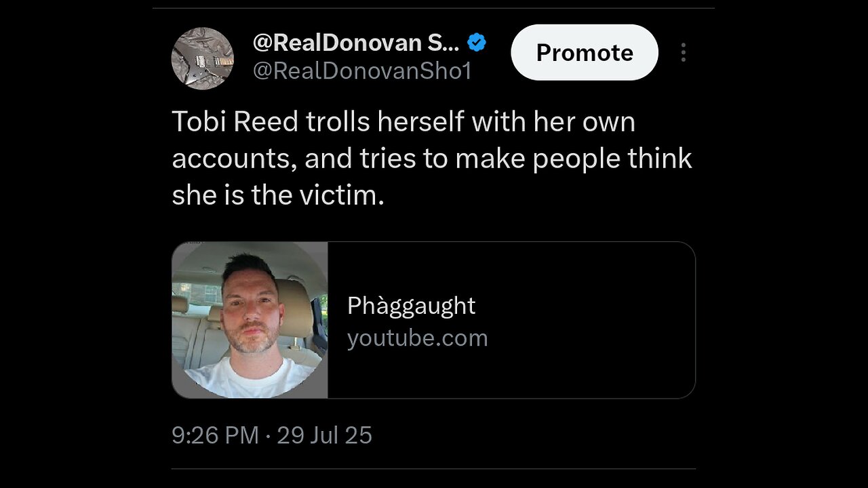Open the @RealDonovan S... display name
The width and height of the screenshot is (868, 488).
point(356,43)
